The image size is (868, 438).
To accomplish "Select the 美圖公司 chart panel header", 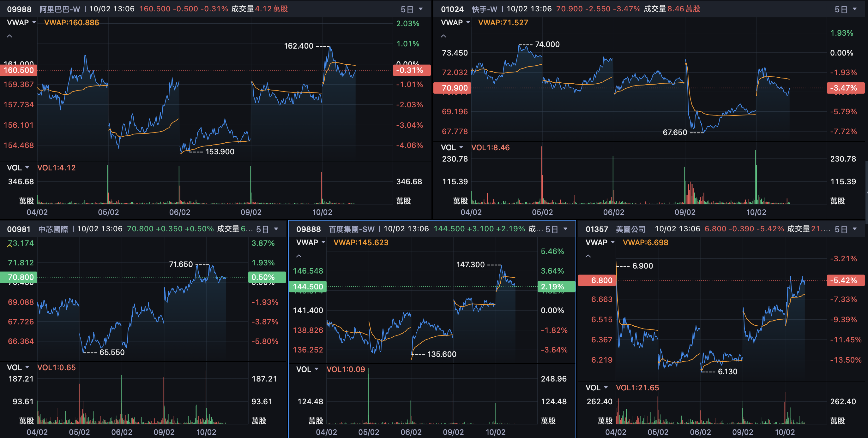I will (630, 229).
